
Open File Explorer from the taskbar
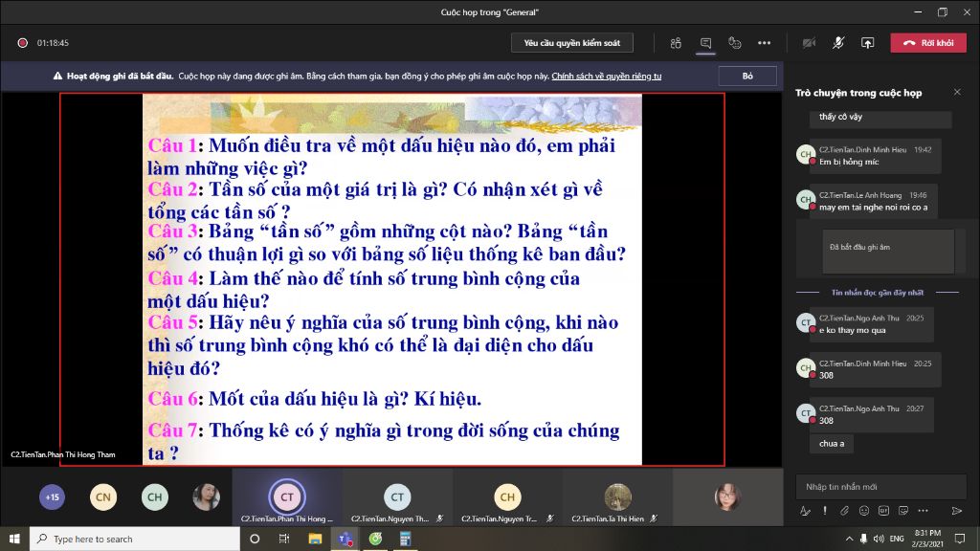click(314, 539)
